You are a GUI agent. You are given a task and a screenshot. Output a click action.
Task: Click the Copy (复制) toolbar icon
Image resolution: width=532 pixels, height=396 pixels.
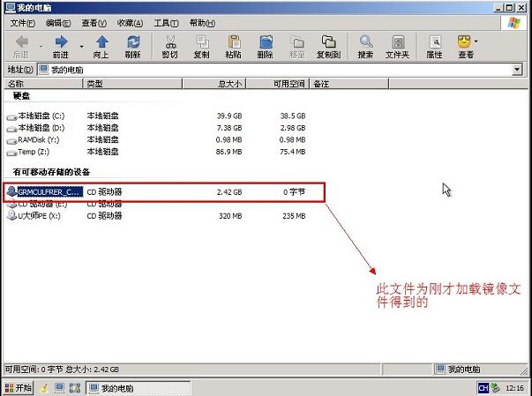click(201, 46)
